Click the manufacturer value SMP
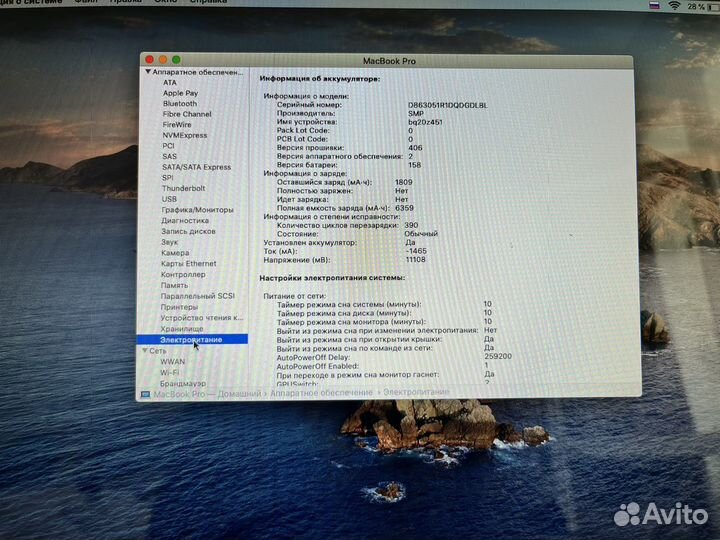 click(x=416, y=113)
